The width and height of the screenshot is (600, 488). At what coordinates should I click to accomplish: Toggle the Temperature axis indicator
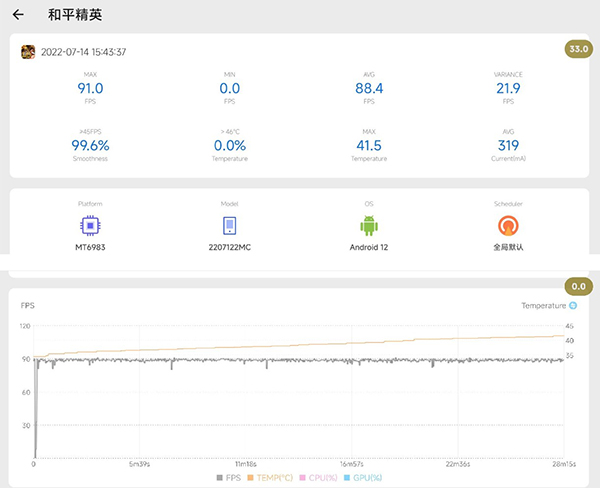coord(573,305)
